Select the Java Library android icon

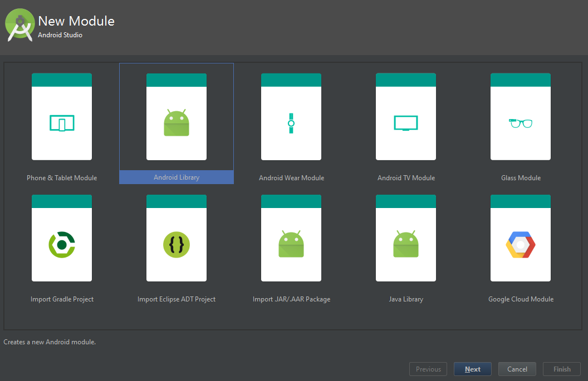click(406, 244)
